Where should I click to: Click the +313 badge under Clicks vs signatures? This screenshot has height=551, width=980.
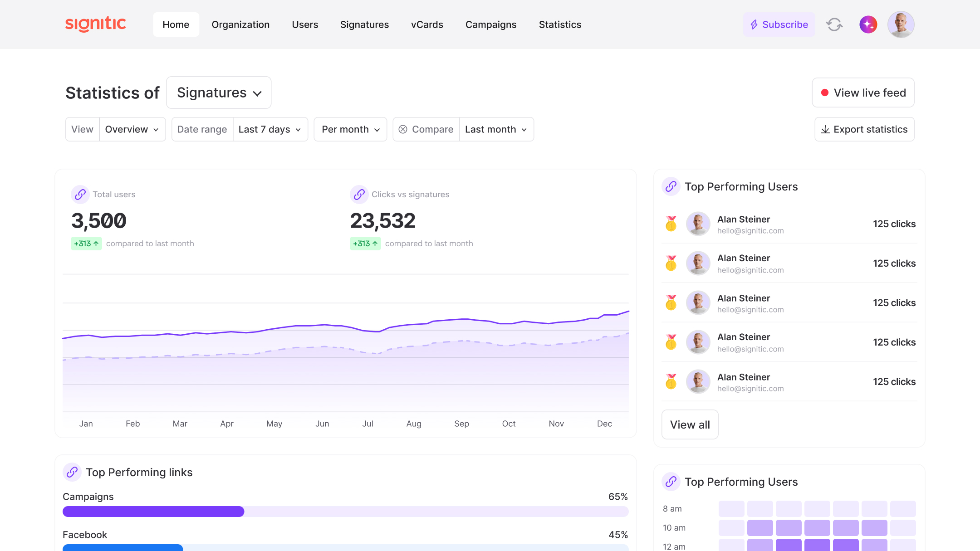coord(365,244)
